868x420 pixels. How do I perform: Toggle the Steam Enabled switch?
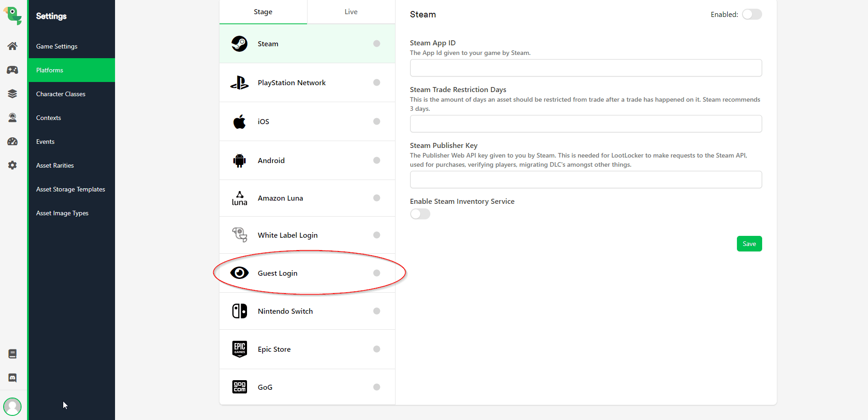click(x=752, y=14)
